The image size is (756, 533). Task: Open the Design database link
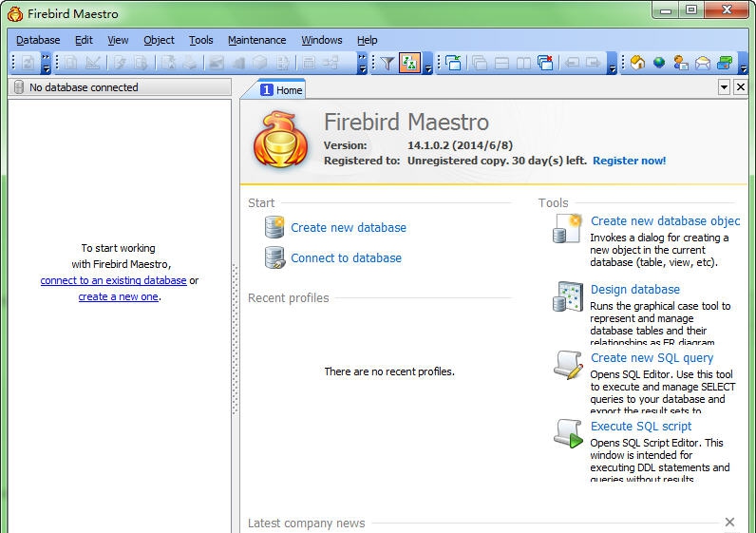[x=635, y=290]
